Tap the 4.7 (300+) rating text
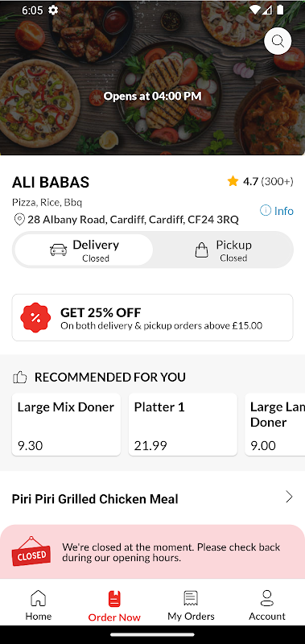 [268, 181]
